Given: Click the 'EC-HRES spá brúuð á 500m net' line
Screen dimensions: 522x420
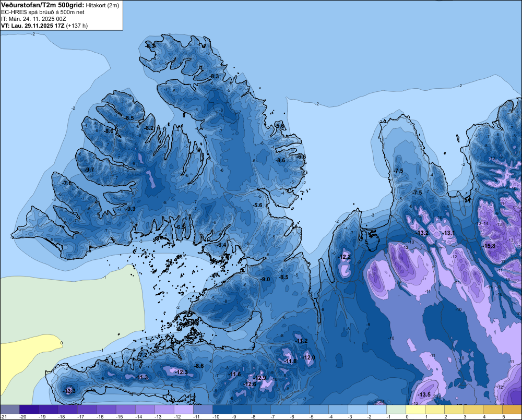Looking at the screenshot, I should [43, 13].
